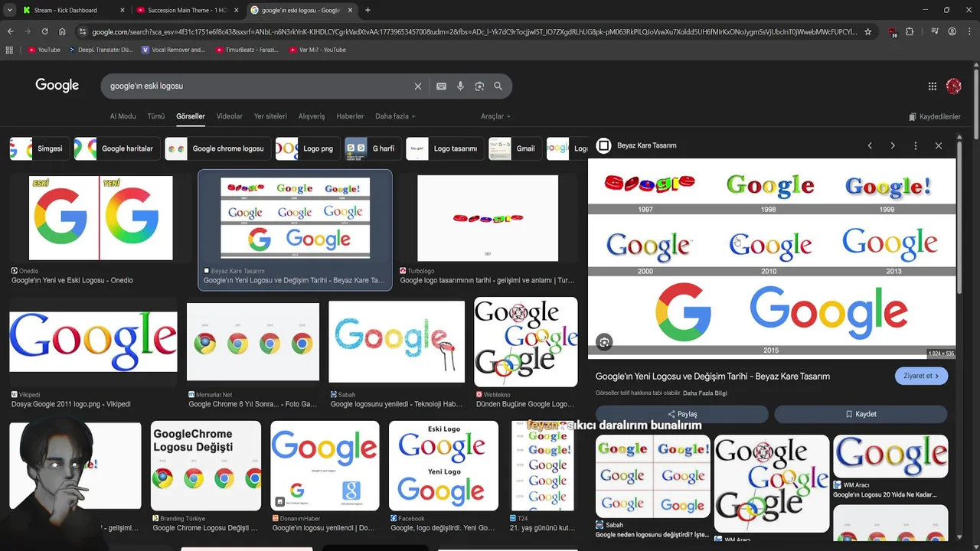Screen dimensions: 980x551
Task: Open Google apps grid icon
Action: 933,86
